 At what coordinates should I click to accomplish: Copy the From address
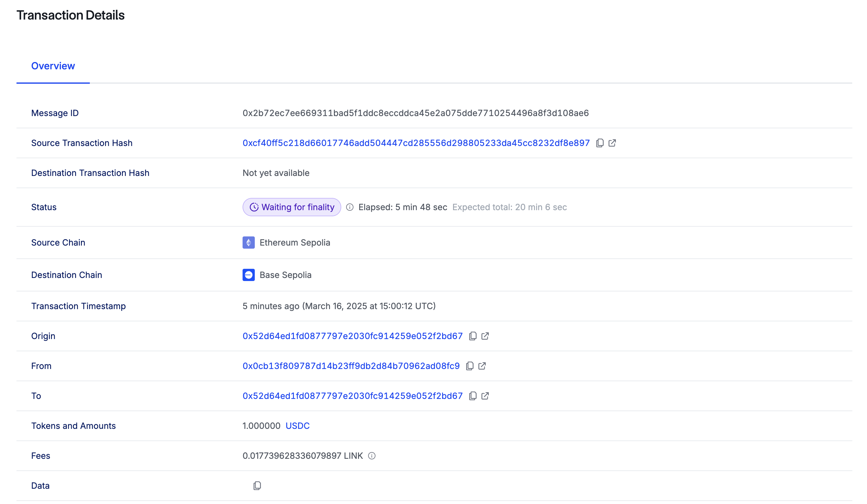coord(470,366)
